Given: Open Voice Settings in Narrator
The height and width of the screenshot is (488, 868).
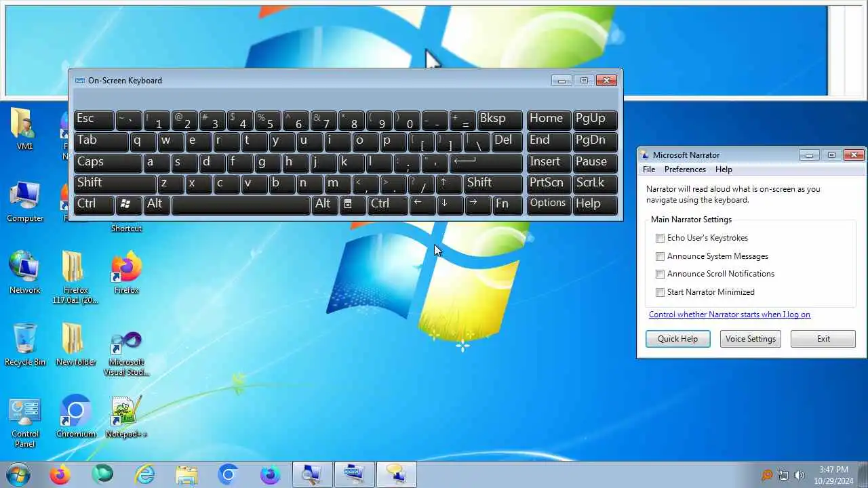Looking at the screenshot, I should pyautogui.click(x=750, y=339).
